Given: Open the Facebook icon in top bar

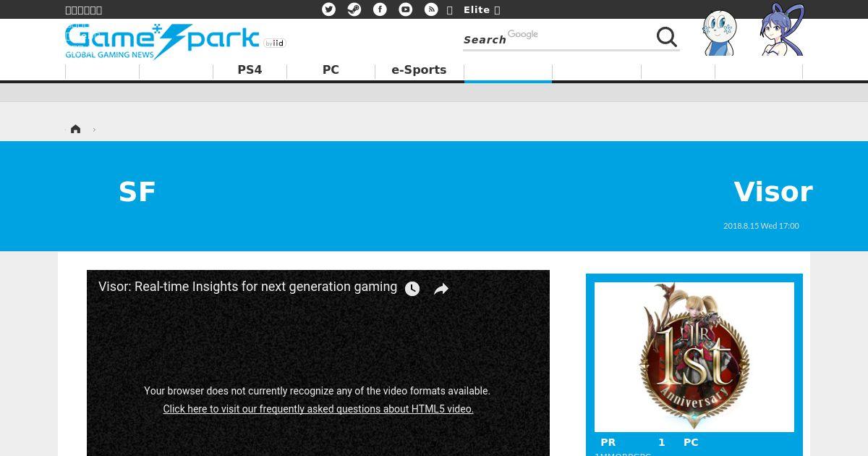Looking at the screenshot, I should [380, 9].
